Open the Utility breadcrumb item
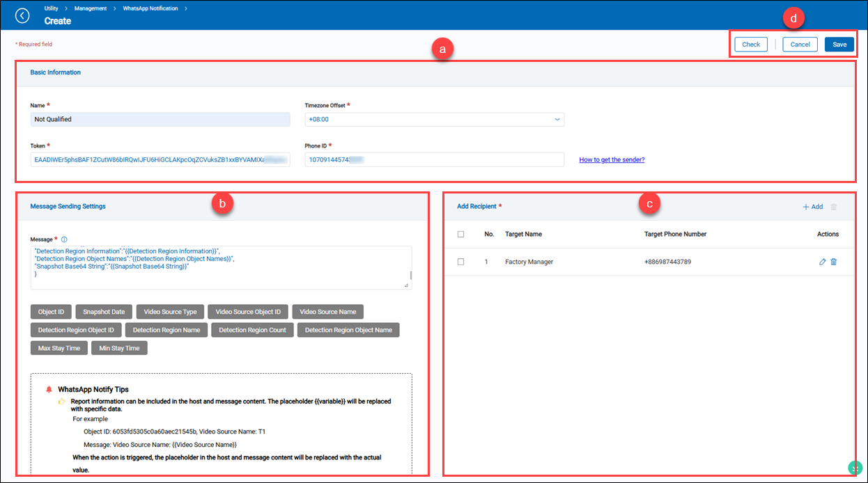This screenshot has width=868, height=483. [51, 8]
